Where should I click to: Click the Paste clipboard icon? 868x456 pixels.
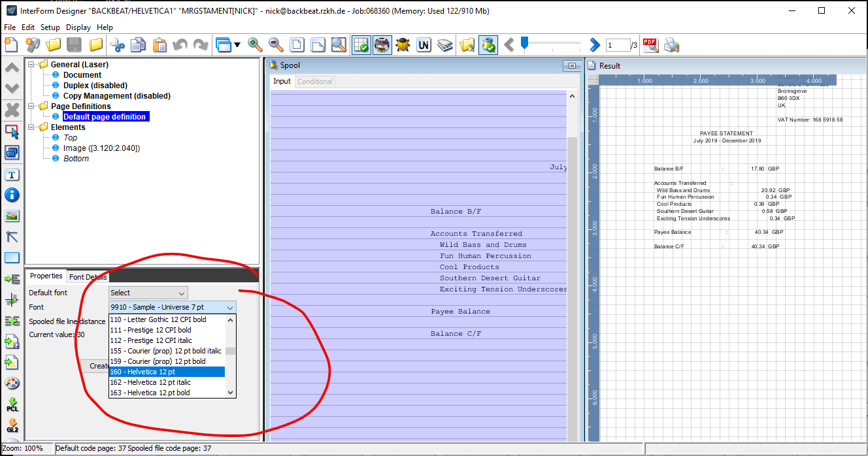pyautogui.click(x=159, y=44)
